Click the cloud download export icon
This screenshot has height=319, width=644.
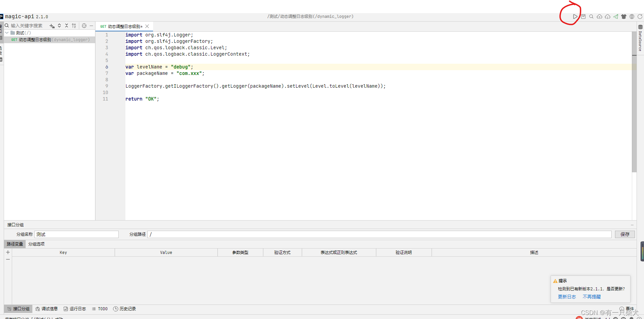(x=608, y=17)
